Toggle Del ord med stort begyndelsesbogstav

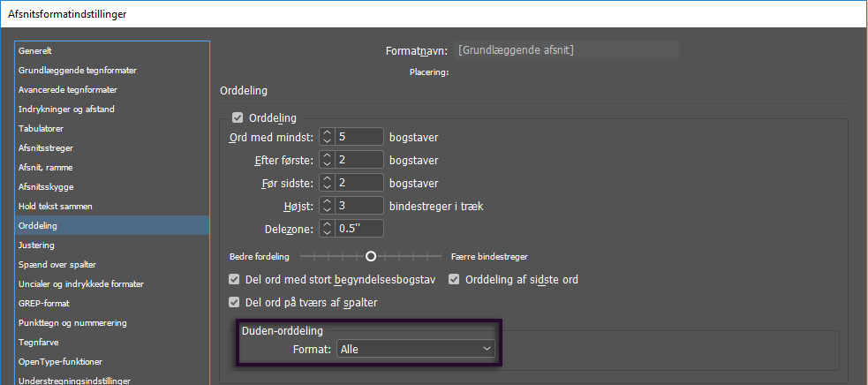(x=235, y=280)
